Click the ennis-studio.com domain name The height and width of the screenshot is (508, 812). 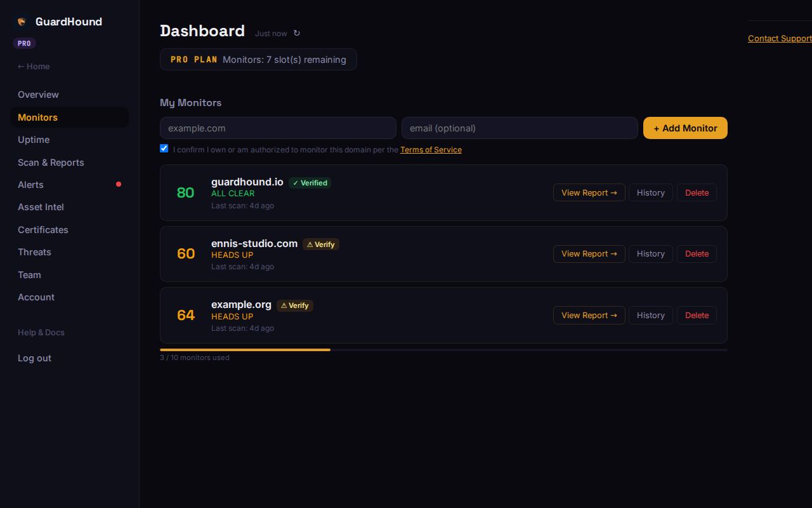[254, 243]
